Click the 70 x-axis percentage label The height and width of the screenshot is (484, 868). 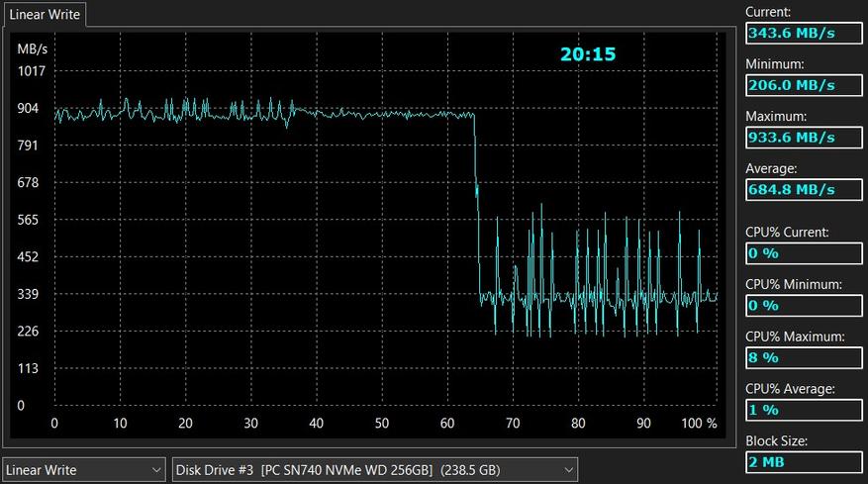(513, 423)
